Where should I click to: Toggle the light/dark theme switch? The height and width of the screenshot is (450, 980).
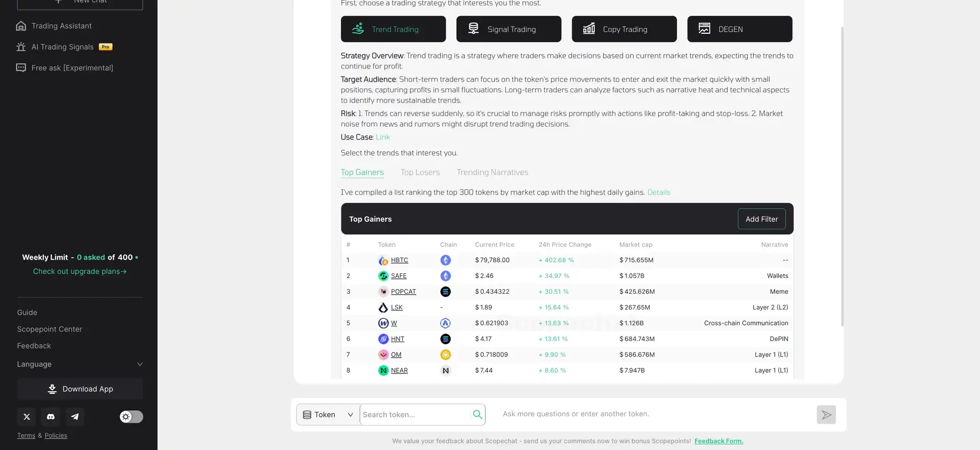(x=131, y=417)
